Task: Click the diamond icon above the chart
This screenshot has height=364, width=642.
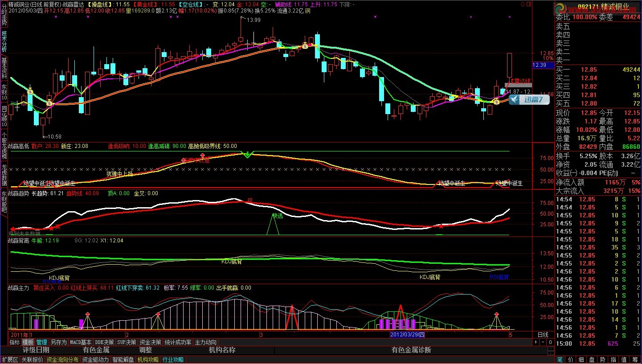Action: coord(523,4)
